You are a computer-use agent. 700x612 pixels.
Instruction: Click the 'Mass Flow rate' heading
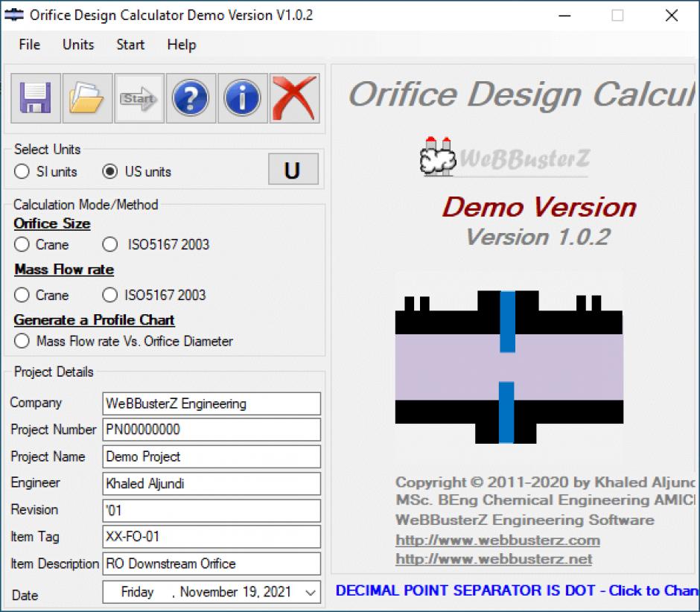point(64,270)
